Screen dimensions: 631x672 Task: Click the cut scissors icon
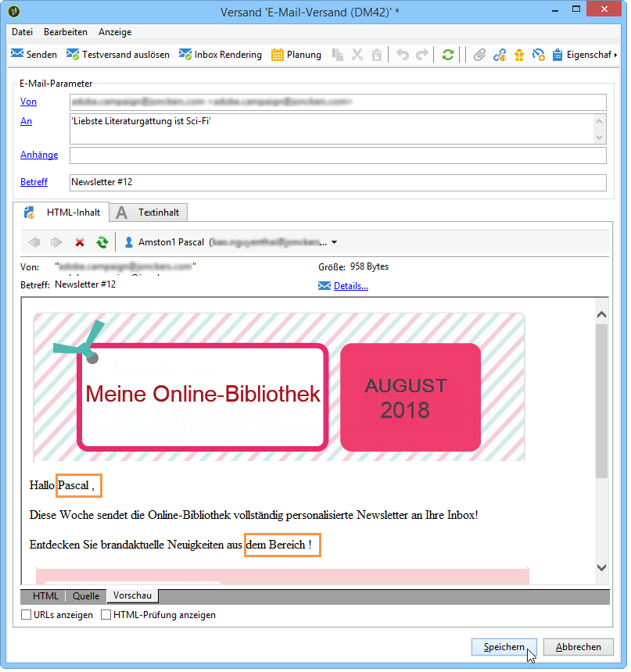[x=358, y=55]
